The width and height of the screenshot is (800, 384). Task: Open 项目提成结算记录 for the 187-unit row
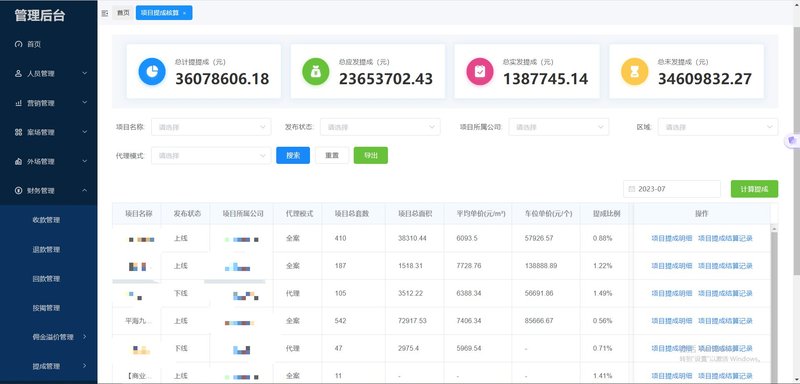(x=725, y=266)
